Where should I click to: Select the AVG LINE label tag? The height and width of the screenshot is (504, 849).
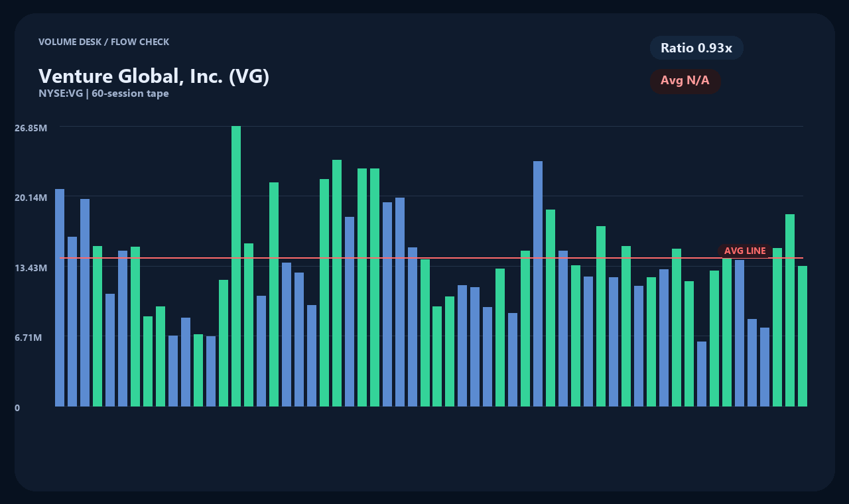[x=745, y=251]
